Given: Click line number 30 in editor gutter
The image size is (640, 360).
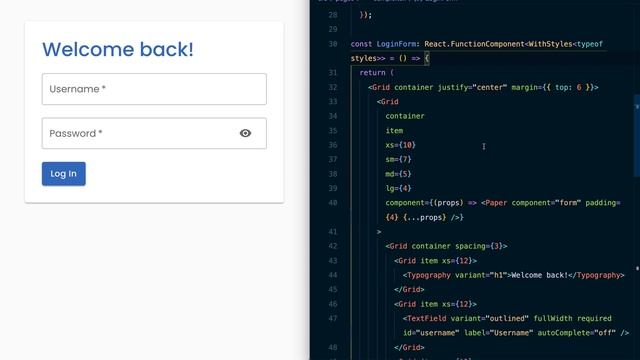Looking at the screenshot, I should (333, 44).
